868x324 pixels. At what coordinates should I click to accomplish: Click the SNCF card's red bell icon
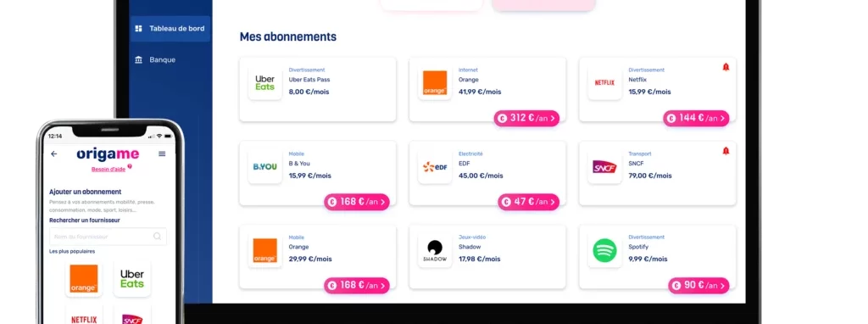(x=726, y=151)
